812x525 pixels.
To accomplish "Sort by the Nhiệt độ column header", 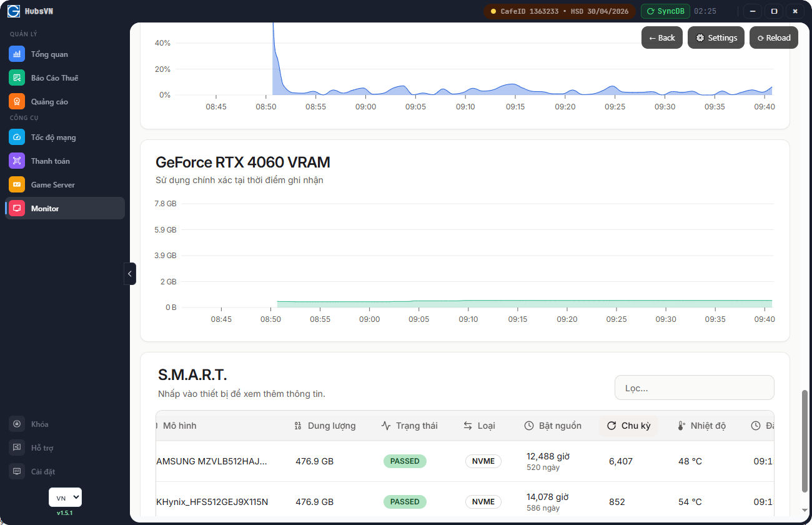I will tap(701, 426).
